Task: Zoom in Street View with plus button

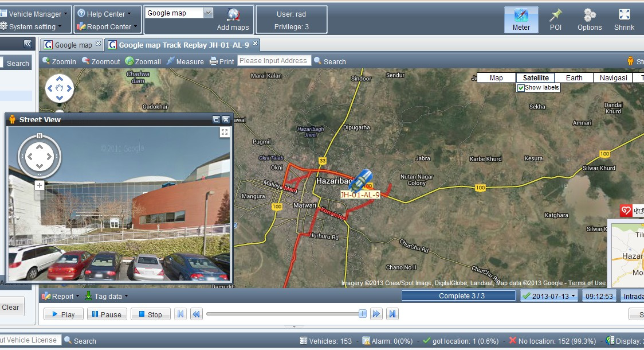Action: pos(40,185)
